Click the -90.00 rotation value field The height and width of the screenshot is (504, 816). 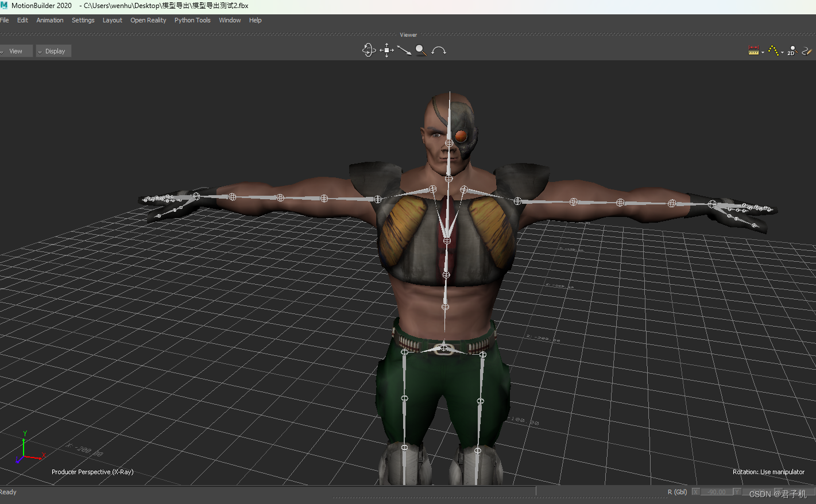coord(716,491)
